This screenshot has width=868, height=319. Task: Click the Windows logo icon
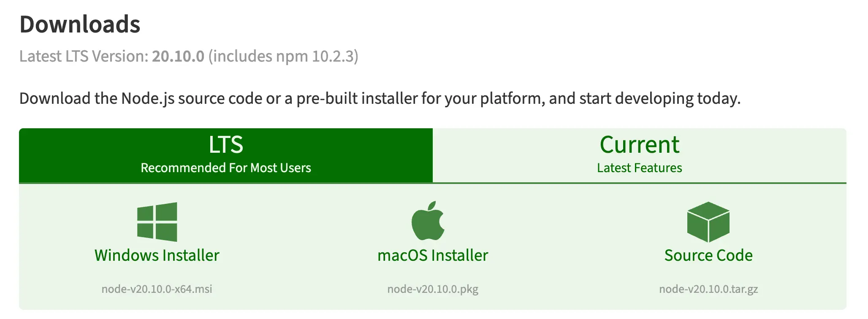pyautogui.click(x=157, y=222)
